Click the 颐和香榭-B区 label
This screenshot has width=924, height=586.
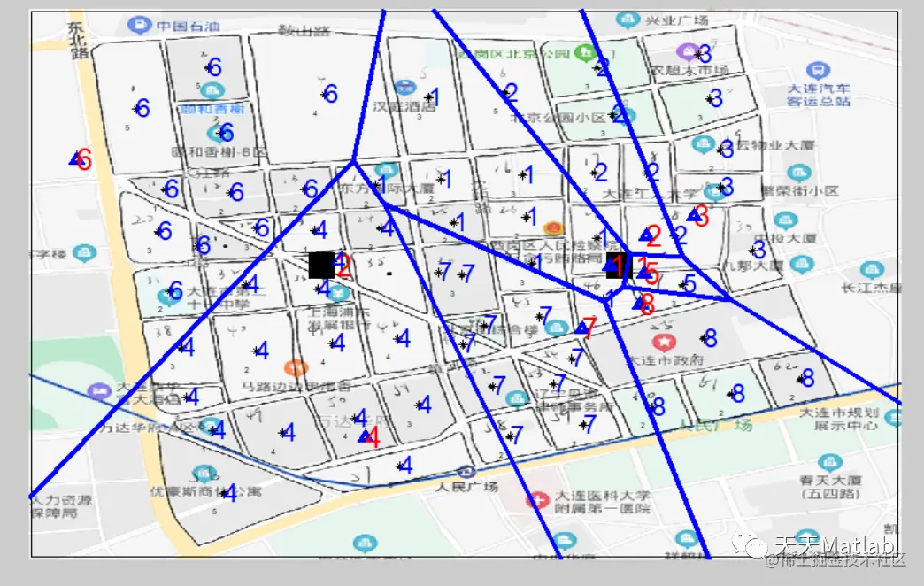tap(219, 151)
